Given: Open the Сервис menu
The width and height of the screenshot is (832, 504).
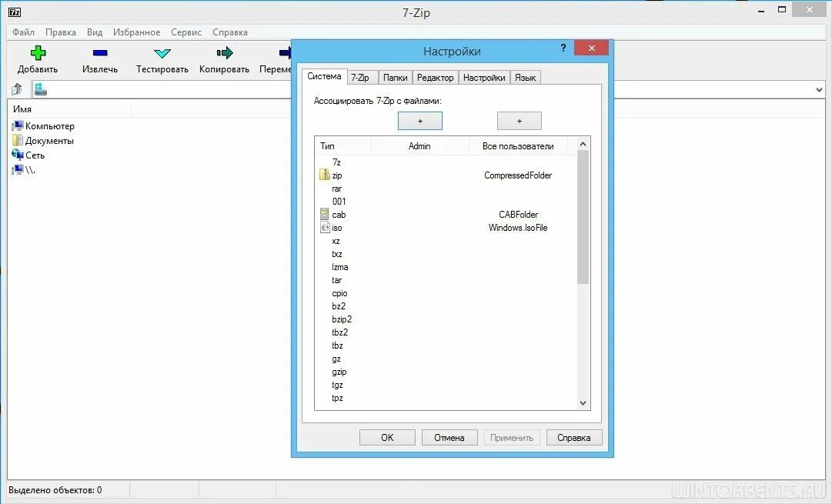Looking at the screenshot, I should (x=185, y=32).
